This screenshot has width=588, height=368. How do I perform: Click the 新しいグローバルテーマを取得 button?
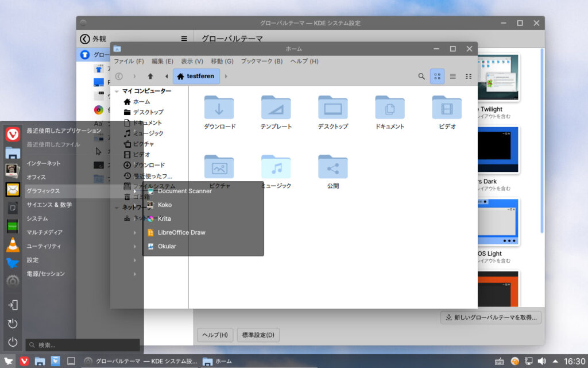coord(491,317)
